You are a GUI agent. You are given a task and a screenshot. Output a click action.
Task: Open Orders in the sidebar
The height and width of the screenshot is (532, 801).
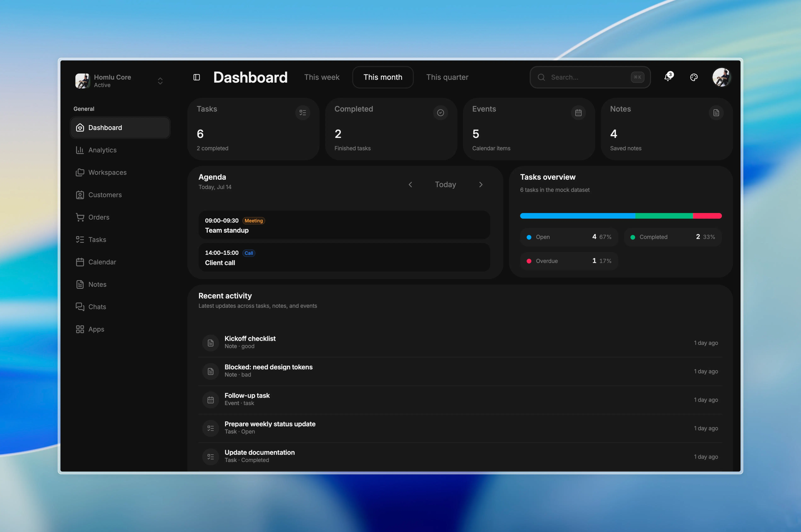point(120,217)
